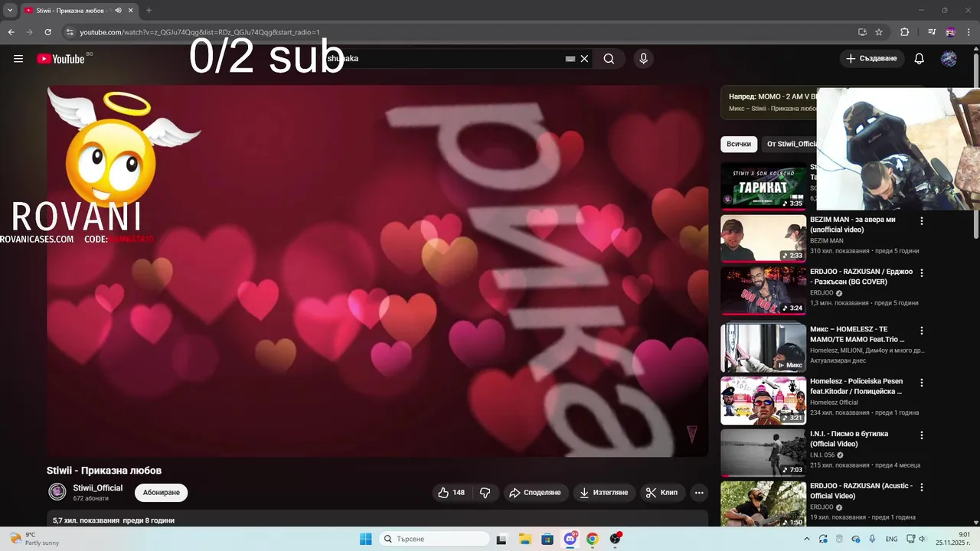
Task: Expand the tab search dropdown
Action: click(10, 10)
